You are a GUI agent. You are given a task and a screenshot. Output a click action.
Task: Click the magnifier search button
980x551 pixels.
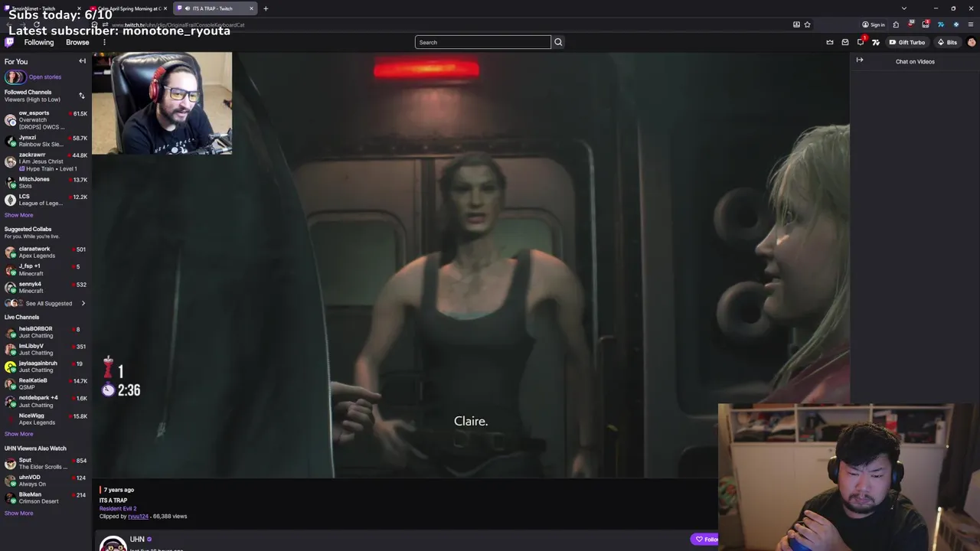pyautogui.click(x=558, y=42)
